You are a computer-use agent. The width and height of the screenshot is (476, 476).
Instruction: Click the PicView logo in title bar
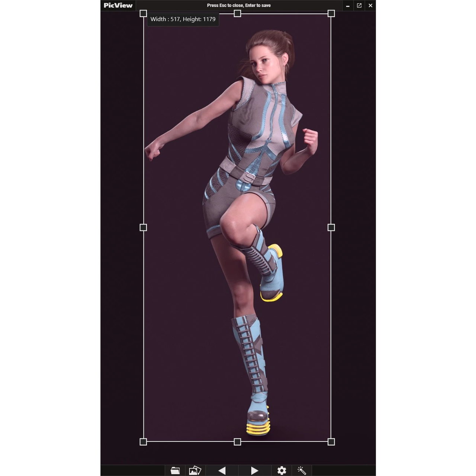click(118, 5)
